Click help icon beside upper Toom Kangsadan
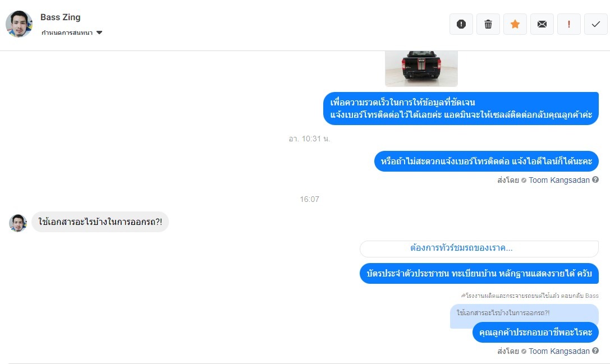This screenshot has width=610, height=364. [x=595, y=179]
